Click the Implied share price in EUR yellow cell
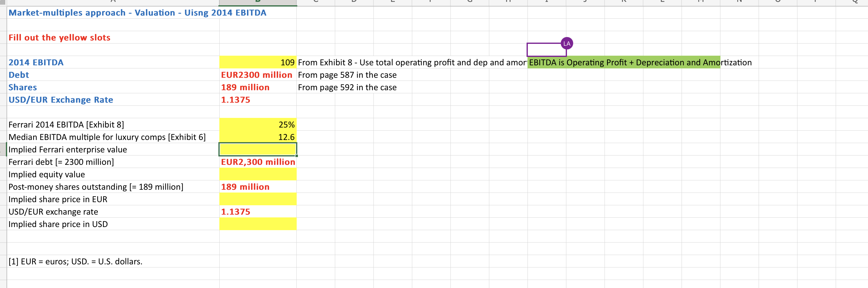Viewport: 868px width, 288px height. point(258,199)
